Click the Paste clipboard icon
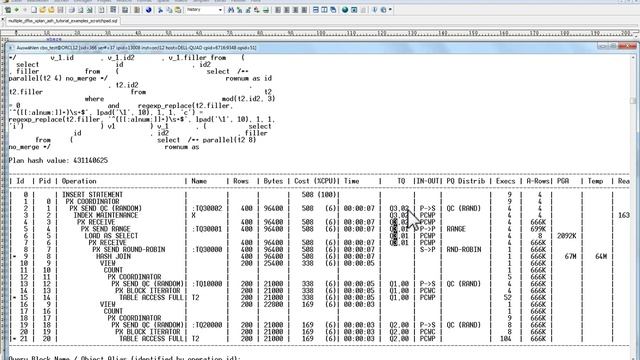Image resolution: width=640 pixels, height=360 pixels. click(x=178, y=9)
